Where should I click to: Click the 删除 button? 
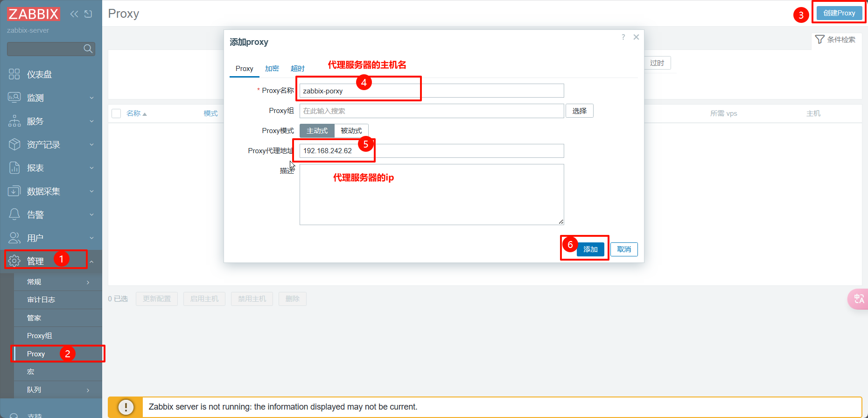pyautogui.click(x=293, y=299)
